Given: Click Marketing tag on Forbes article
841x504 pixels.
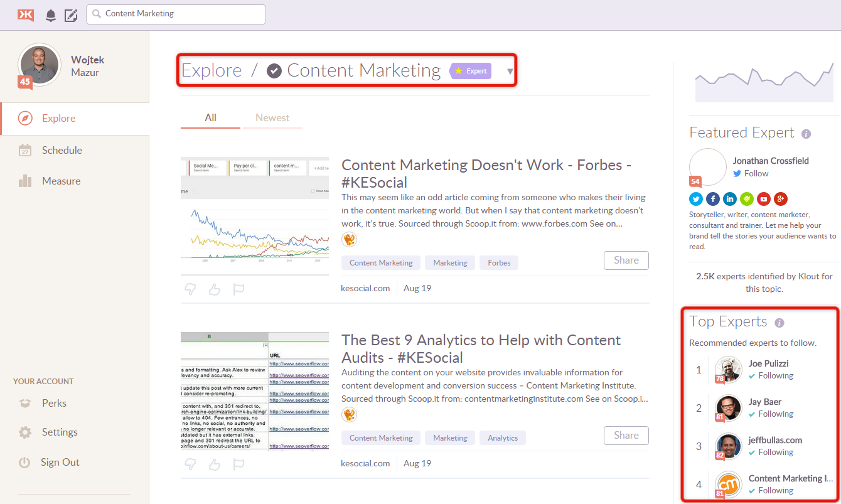Looking at the screenshot, I should tap(450, 263).
